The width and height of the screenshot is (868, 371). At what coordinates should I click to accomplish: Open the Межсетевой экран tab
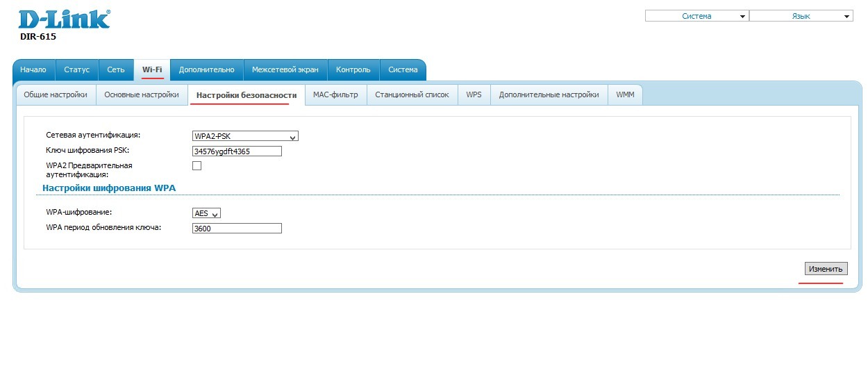[285, 70]
